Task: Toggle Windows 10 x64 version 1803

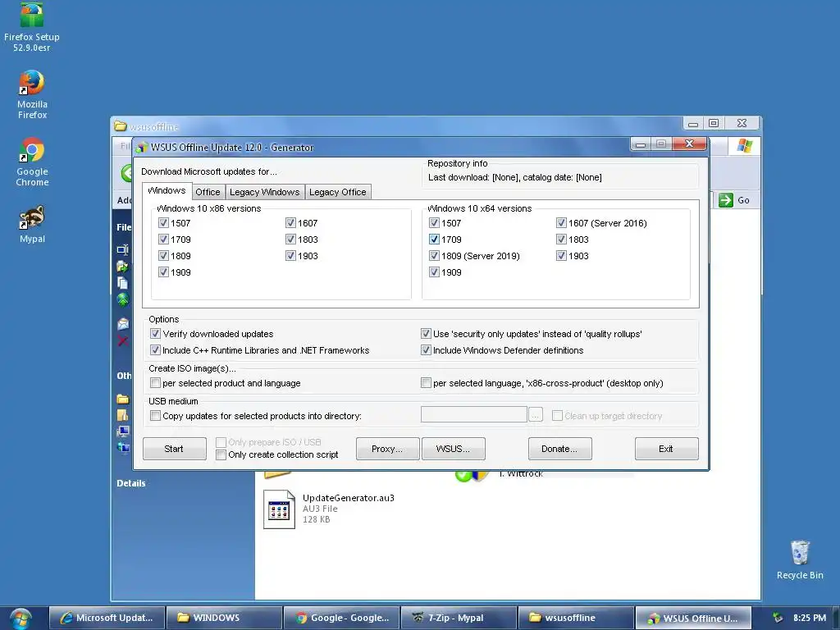Action: [x=561, y=240]
